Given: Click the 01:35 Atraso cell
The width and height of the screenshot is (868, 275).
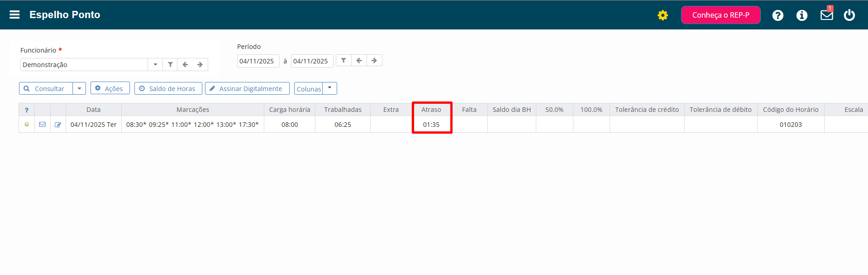Looking at the screenshot, I should click(431, 125).
